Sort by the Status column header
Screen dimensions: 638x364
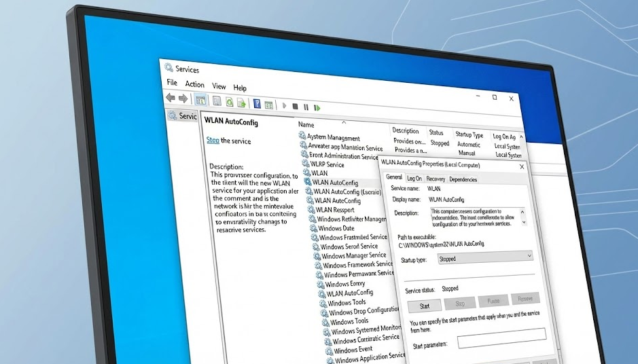[436, 132]
